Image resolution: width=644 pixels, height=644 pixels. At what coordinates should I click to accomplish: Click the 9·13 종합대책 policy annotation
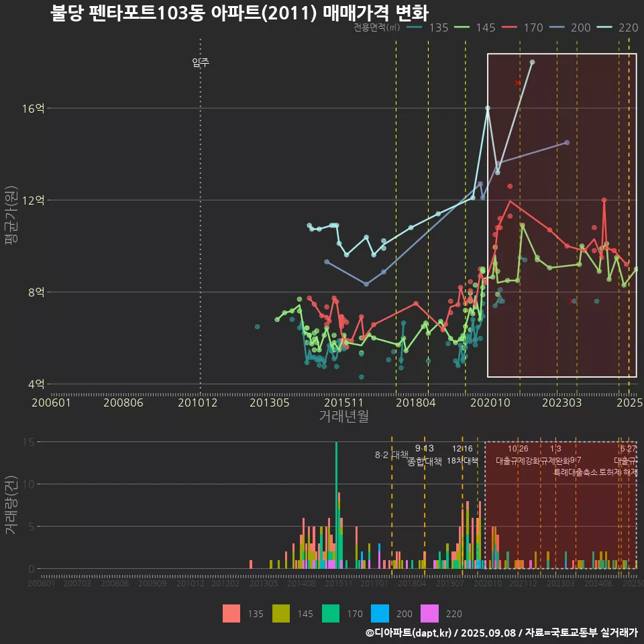coord(424,455)
